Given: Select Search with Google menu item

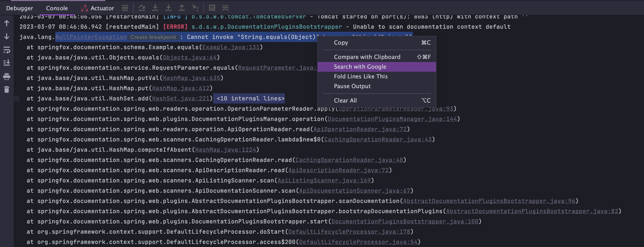Looking at the screenshot, I should tap(377, 67).
